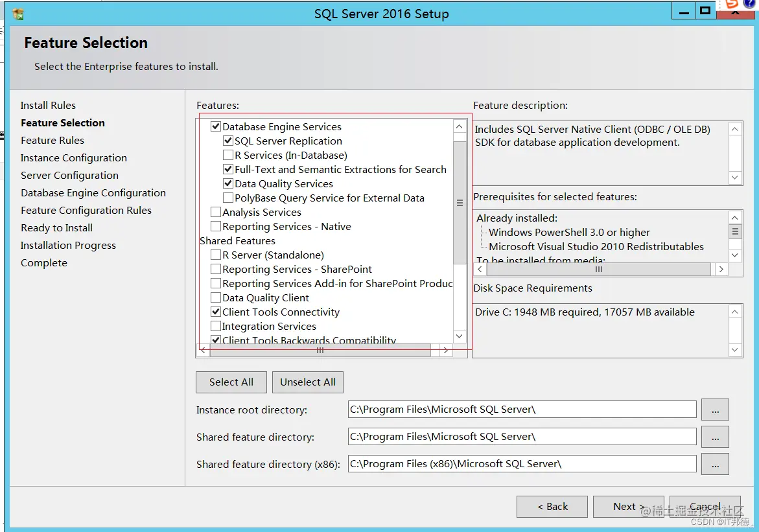The height and width of the screenshot is (532, 759).
Task: Click features list horizontal scrollbar thumb
Action: [320, 351]
